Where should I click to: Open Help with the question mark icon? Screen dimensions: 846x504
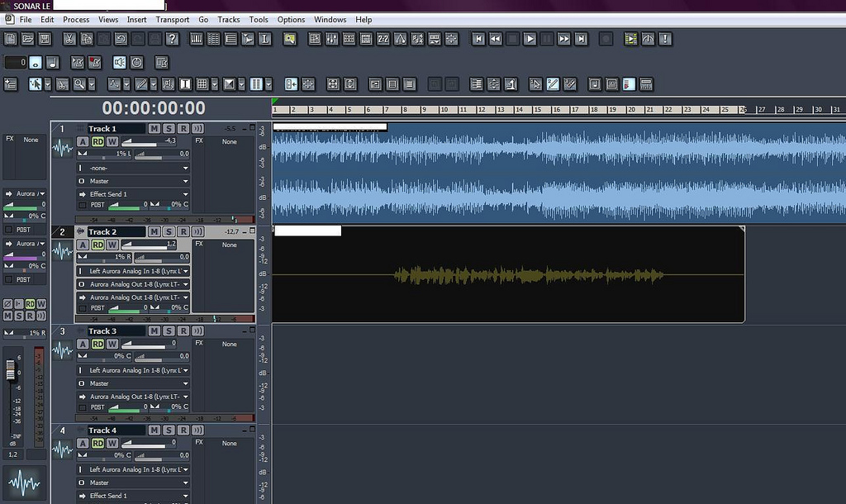pos(172,39)
